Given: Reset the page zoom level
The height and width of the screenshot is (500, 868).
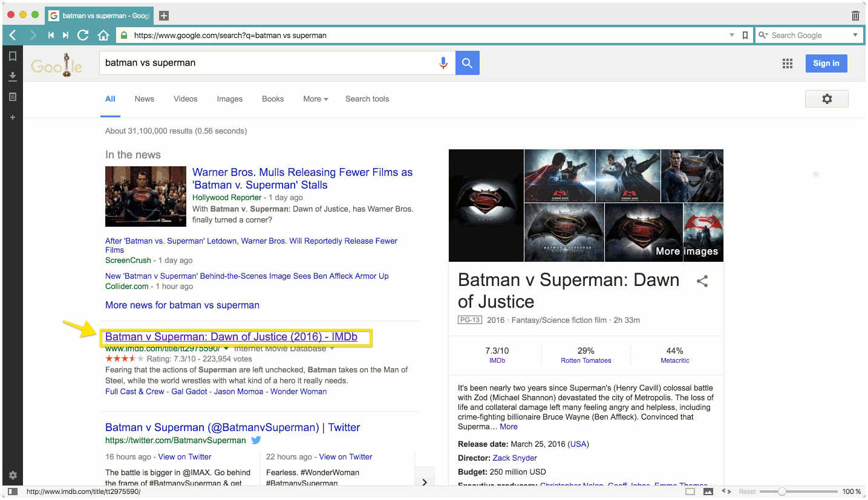Looking at the screenshot, I should tap(747, 492).
